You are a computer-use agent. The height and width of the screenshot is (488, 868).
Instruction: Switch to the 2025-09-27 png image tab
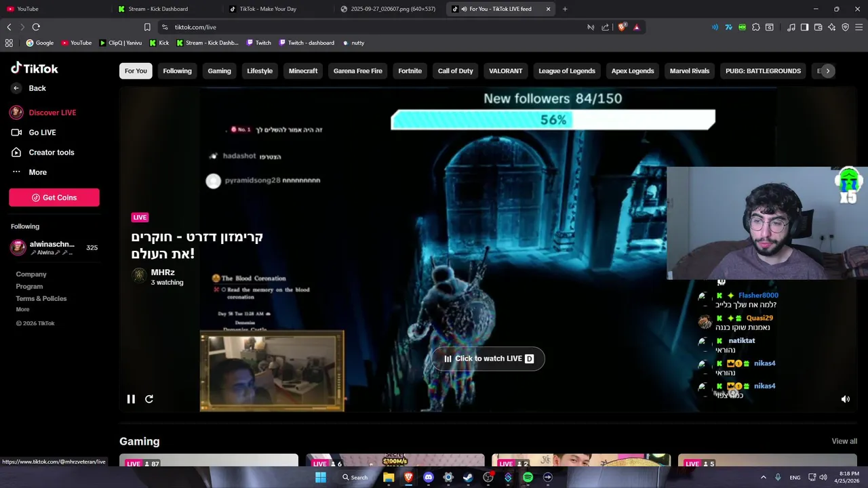pos(390,9)
